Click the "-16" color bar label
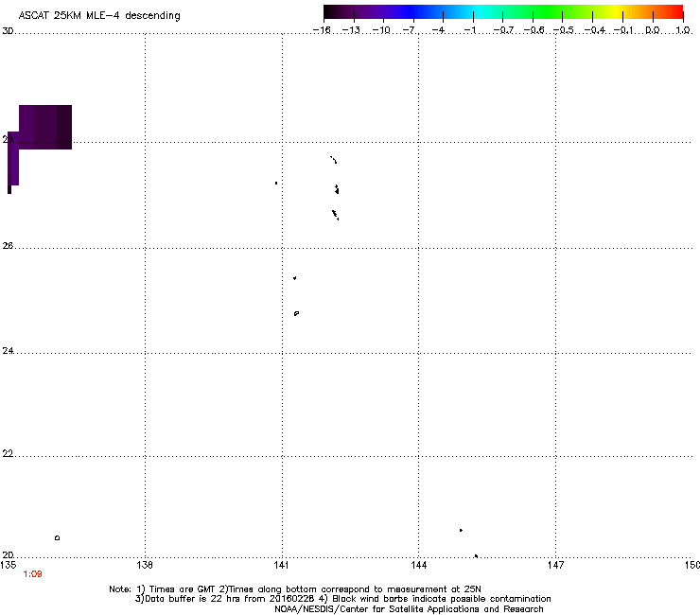This screenshot has height=615, width=700. point(322,30)
